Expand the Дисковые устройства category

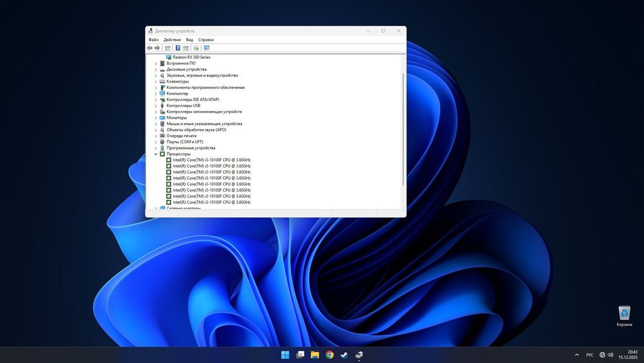coord(156,70)
